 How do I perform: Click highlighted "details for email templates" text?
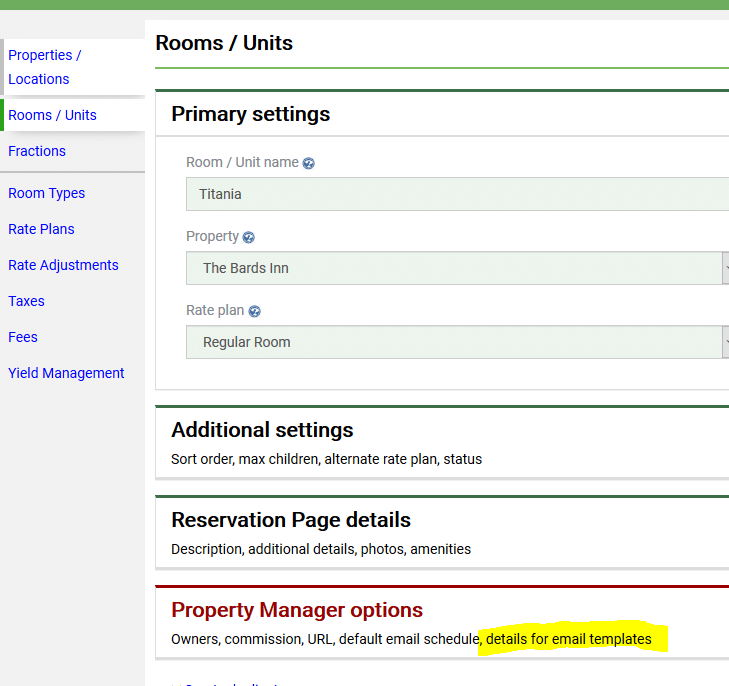pos(568,639)
